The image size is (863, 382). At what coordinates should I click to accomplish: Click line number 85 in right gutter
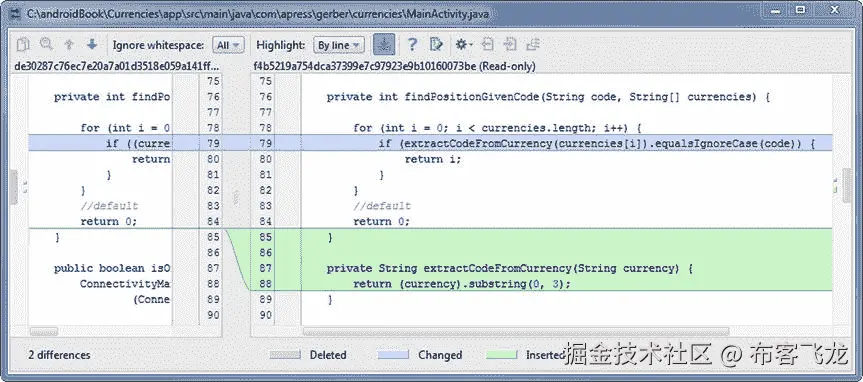tap(265, 237)
